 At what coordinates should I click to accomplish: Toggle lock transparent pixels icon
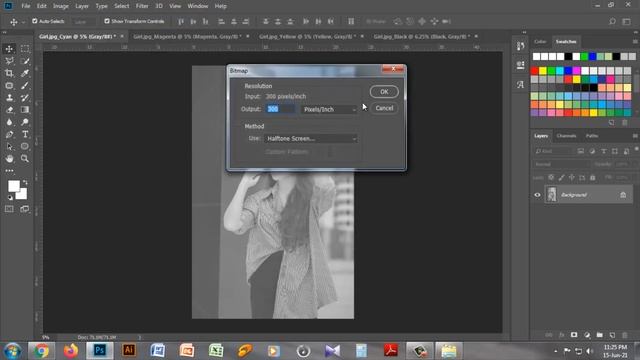pos(551,177)
